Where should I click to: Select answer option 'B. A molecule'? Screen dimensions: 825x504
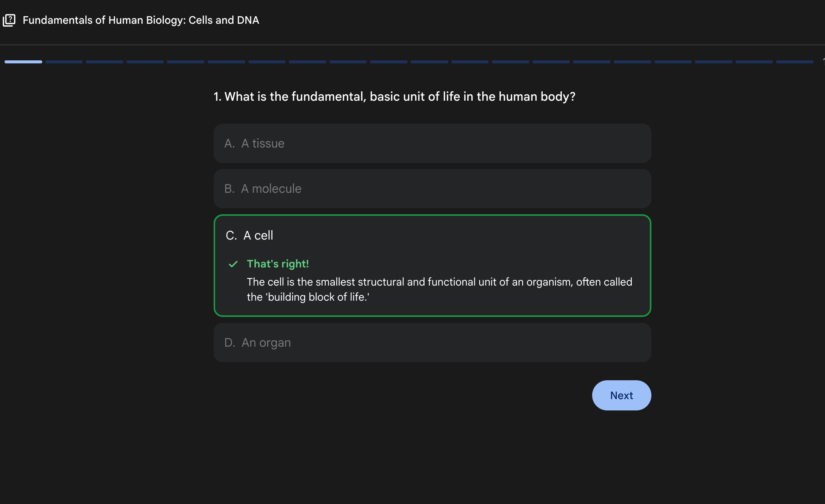pos(433,189)
